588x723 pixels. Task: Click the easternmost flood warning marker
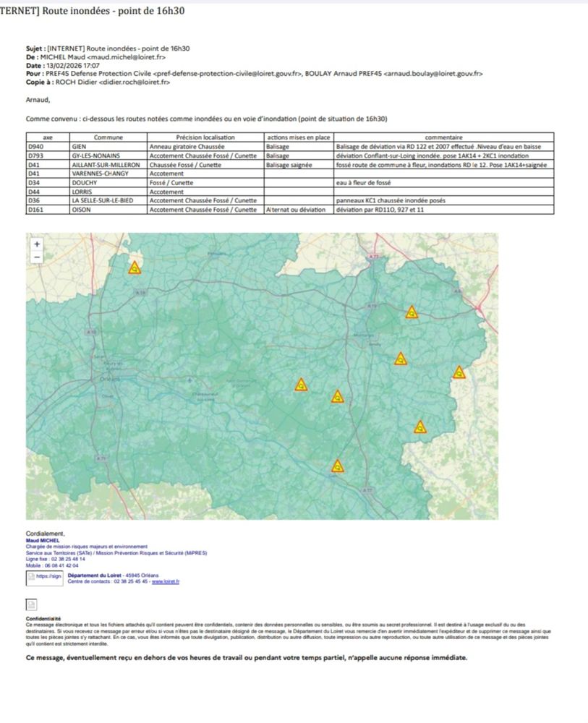tap(459, 372)
